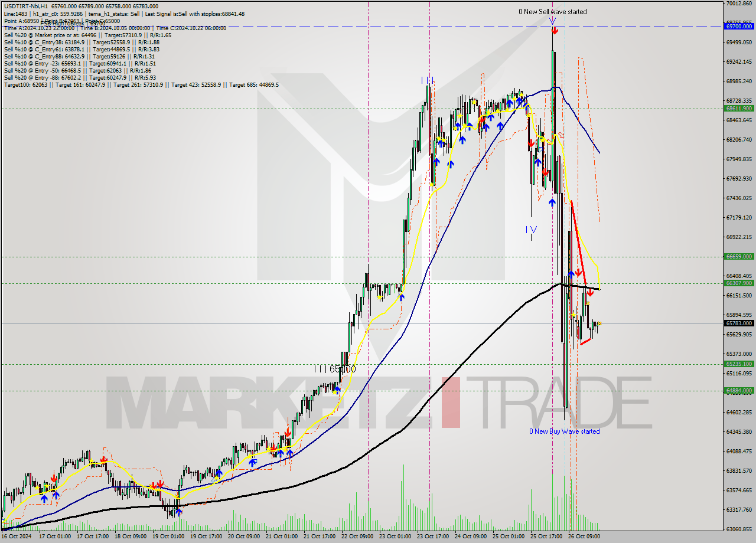Click the 66408.405 price axis label
Image resolution: width=756 pixels, height=543 pixels.
(739, 276)
